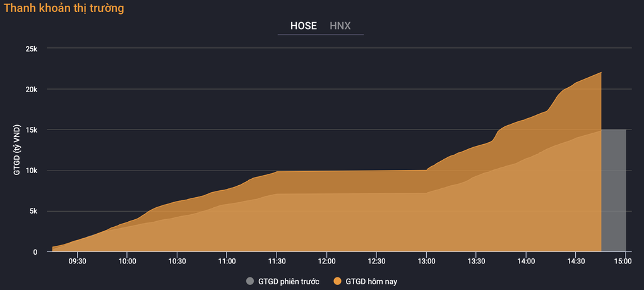This screenshot has width=644, height=290.
Task: Click the 13:00 time axis label
Action: pos(426,261)
